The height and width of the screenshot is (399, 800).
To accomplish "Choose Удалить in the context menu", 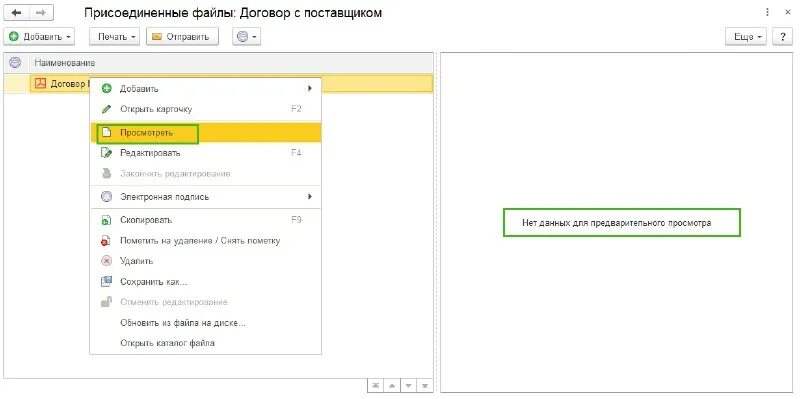I will point(206,261).
